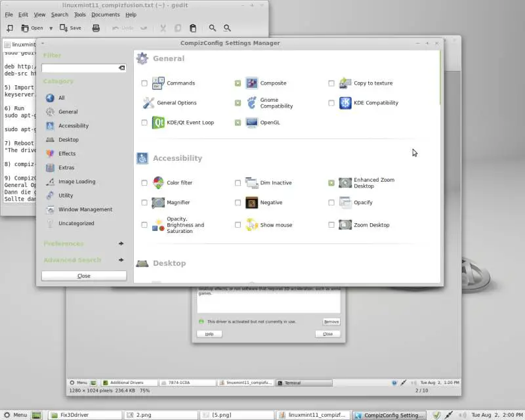Open the Mint Menu button
Image resolution: width=525 pixels, height=420 pixels.
15,415
